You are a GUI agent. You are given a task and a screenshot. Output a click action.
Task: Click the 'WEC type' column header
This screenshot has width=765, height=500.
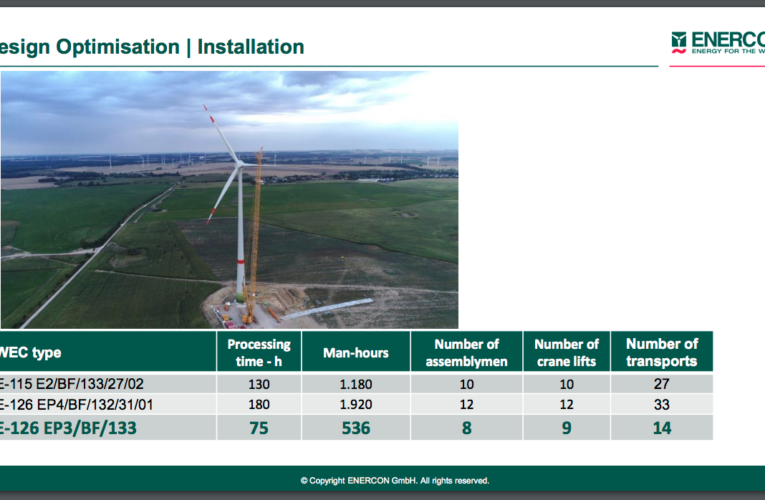[108, 352]
